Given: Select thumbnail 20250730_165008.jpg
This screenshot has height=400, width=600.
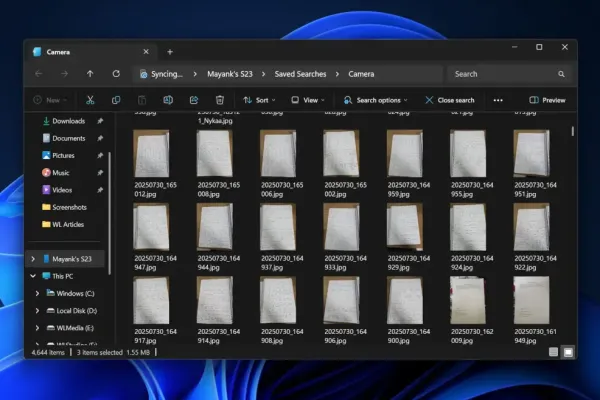Looking at the screenshot, I should 215,153.
